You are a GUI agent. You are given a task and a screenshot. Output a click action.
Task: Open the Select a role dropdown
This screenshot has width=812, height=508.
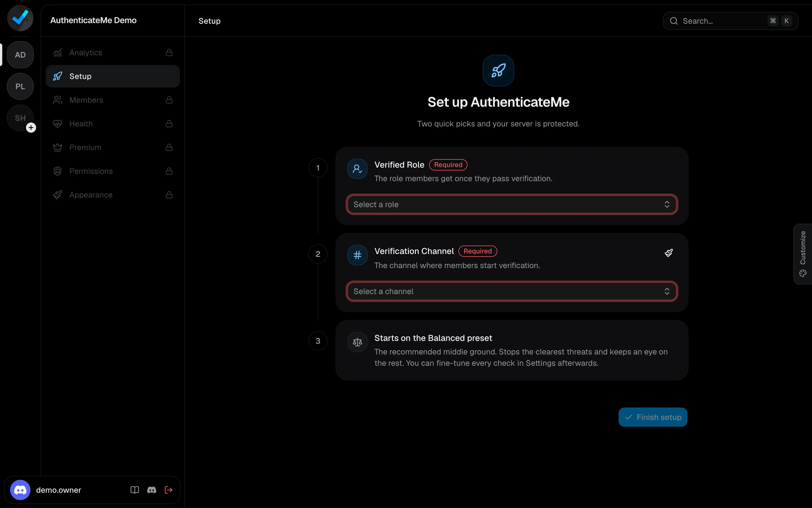click(512, 204)
